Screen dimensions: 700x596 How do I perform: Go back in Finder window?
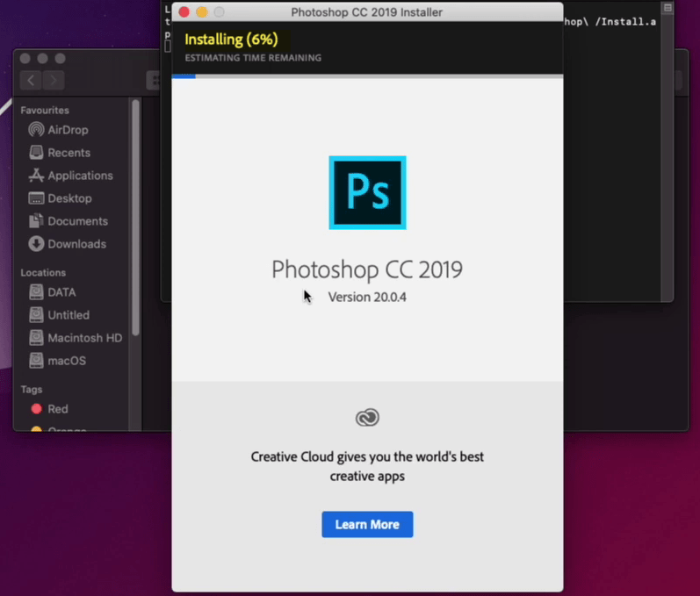tap(31, 80)
